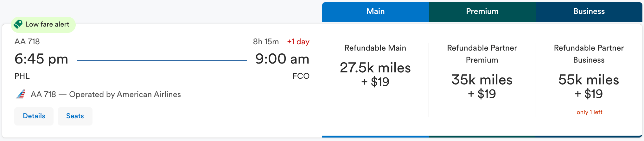Switch to the Main fare tab

tap(375, 12)
